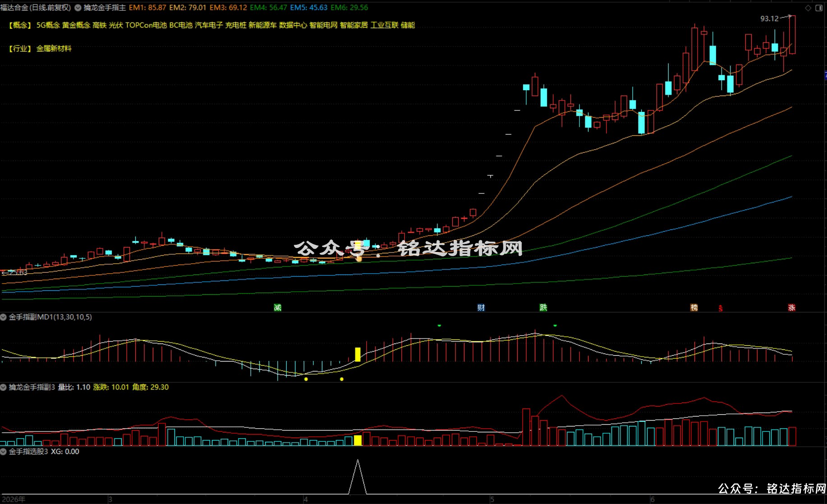Click the 93.12 high price label
Viewport: 827px width, 504px height.
tap(769, 18)
